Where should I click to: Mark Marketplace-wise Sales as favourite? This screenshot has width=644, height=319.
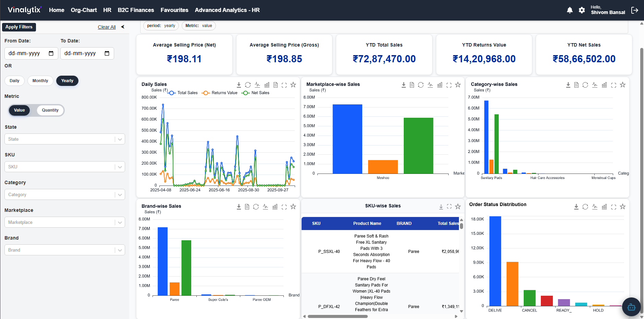click(458, 85)
